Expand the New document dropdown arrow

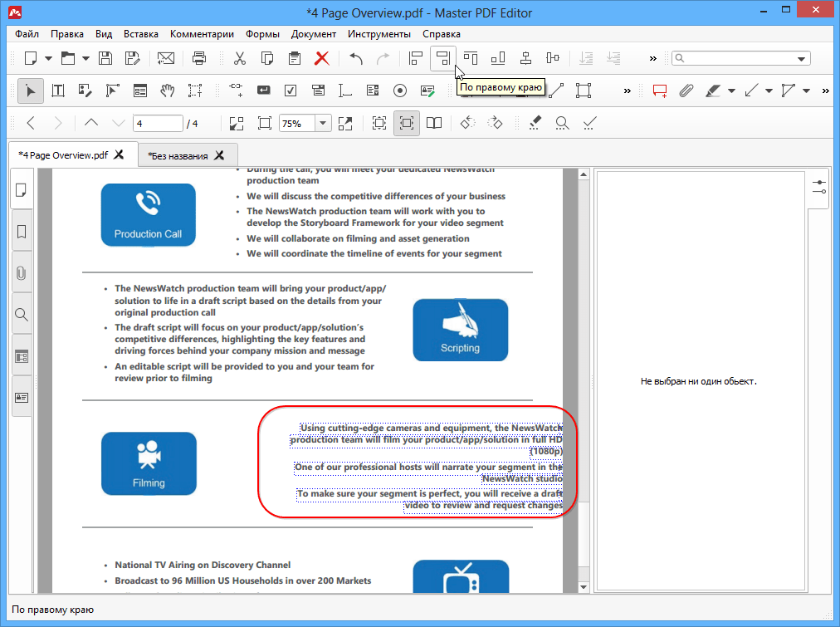point(48,58)
